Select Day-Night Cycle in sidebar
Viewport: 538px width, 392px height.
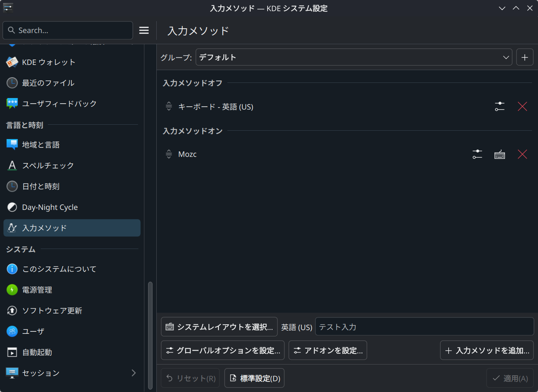(50, 207)
